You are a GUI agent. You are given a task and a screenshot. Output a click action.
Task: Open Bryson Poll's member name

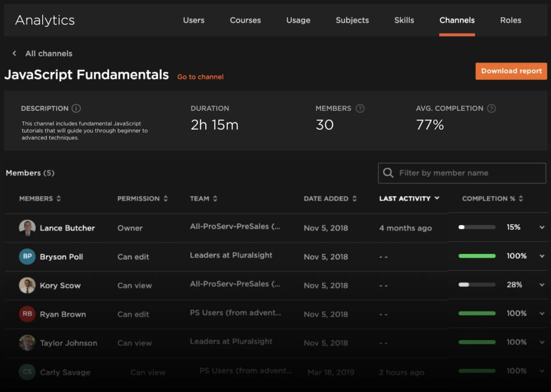pos(62,257)
